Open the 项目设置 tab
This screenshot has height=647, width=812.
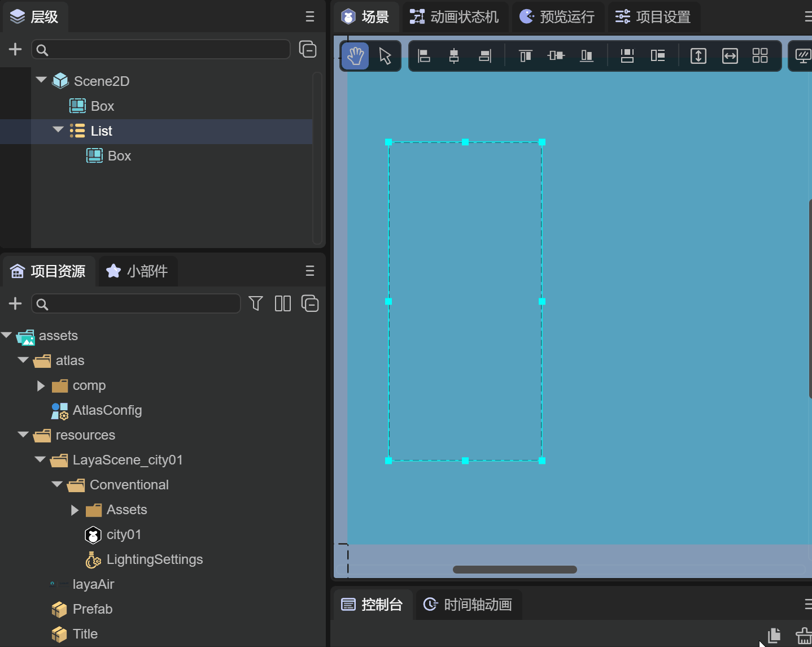pyautogui.click(x=654, y=17)
